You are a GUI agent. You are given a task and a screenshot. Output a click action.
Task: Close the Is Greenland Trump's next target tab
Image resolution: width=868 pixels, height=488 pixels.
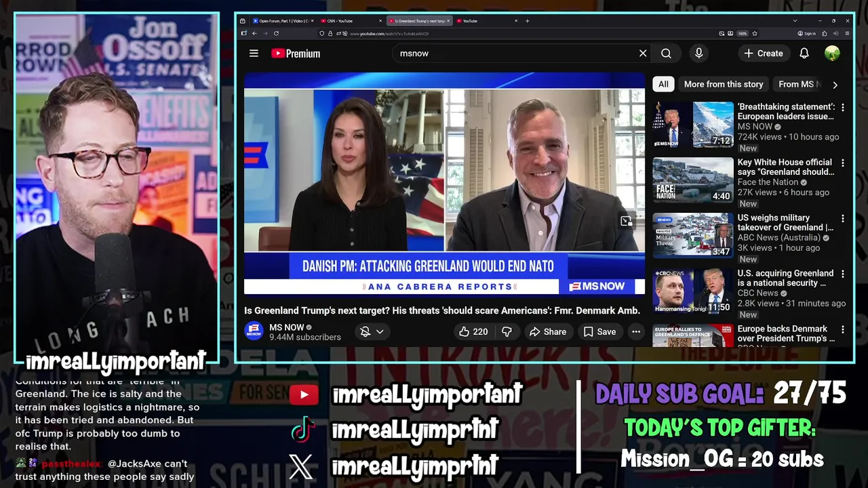pos(449,21)
